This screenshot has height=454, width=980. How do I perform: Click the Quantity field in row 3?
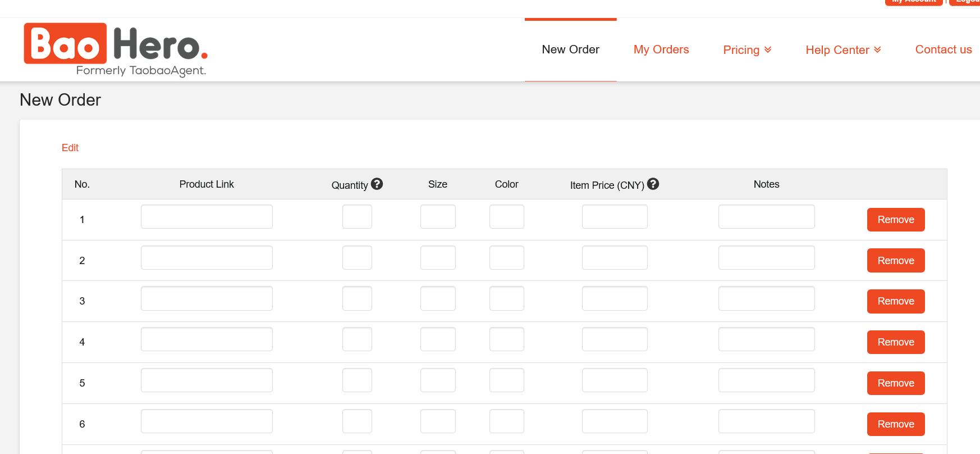[x=357, y=298]
